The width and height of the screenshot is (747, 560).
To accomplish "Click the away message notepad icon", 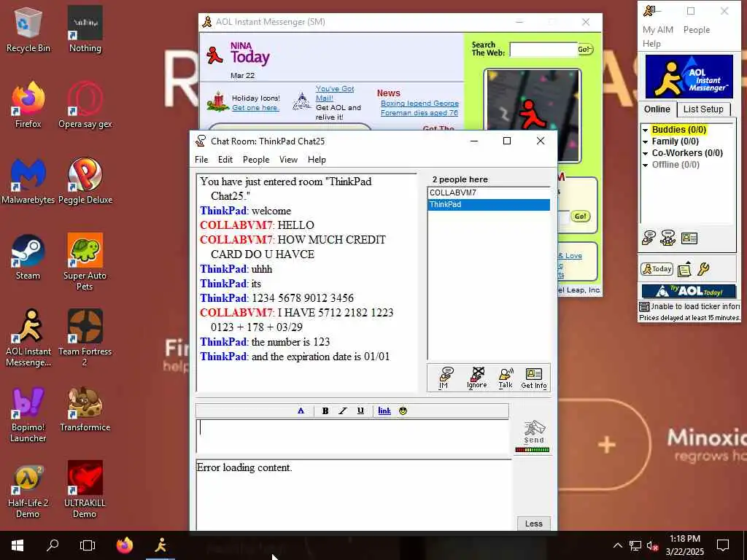I will [x=684, y=269].
